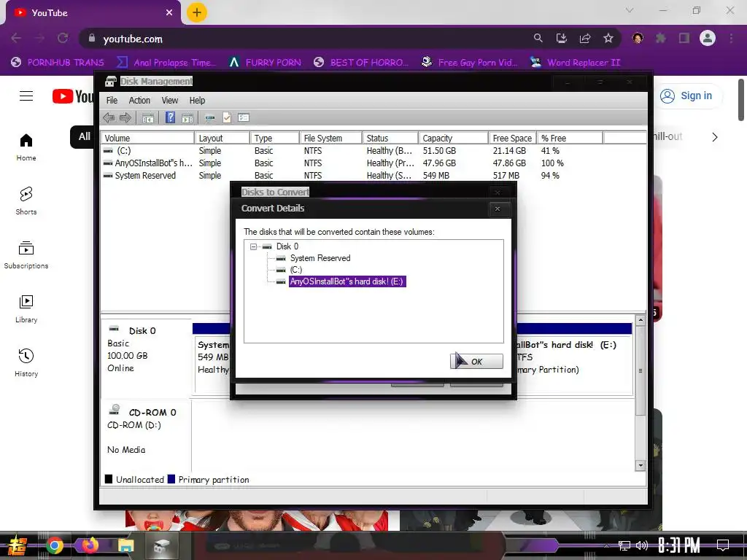747x560 pixels.
Task: Open YouTube Subscriptions in sidebar
Action: tap(26, 255)
